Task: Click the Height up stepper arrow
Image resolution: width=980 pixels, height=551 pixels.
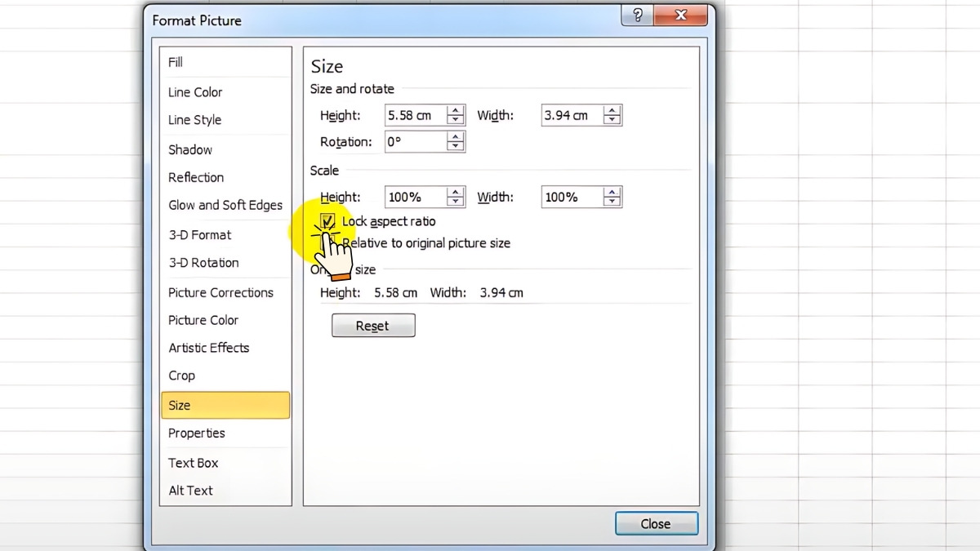Action: [x=457, y=110]
